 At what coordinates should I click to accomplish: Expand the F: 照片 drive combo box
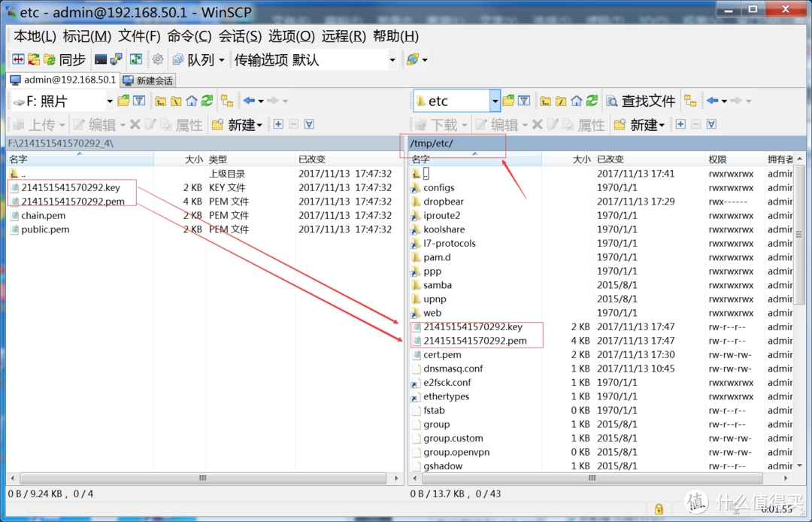(111, 99)
